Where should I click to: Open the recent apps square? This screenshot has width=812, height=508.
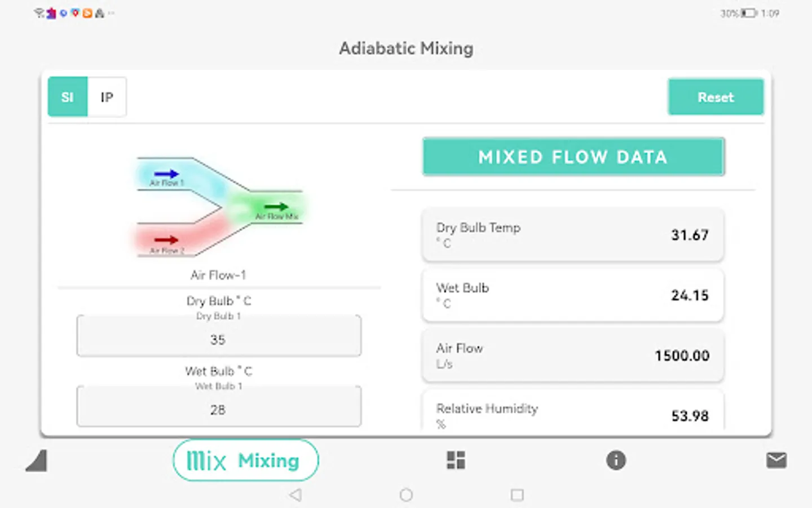tap(517, 495)
